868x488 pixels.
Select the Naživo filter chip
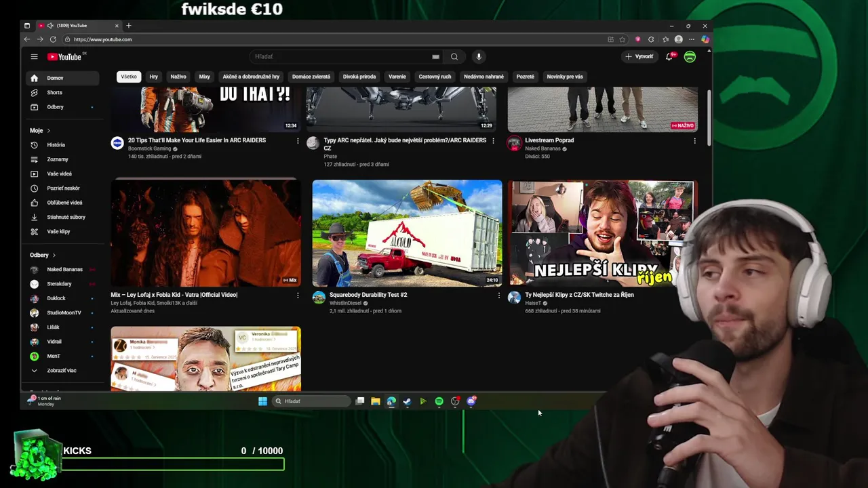tap(178, 77)
